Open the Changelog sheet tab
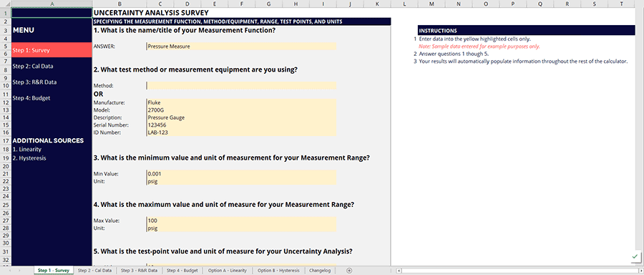 (320, 271)
